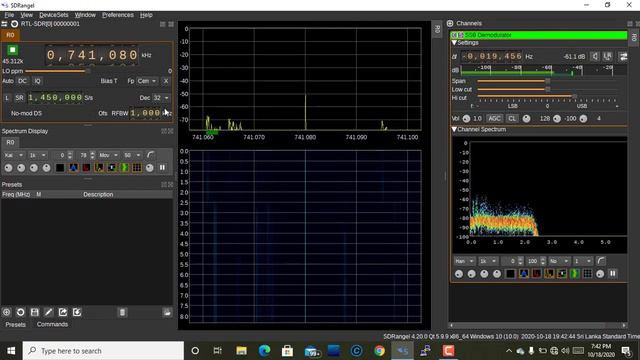Open Kai FFT window dropdown
Image resolution: width=640 pixels, height=360 pixels.
click(x=13, y=155)
